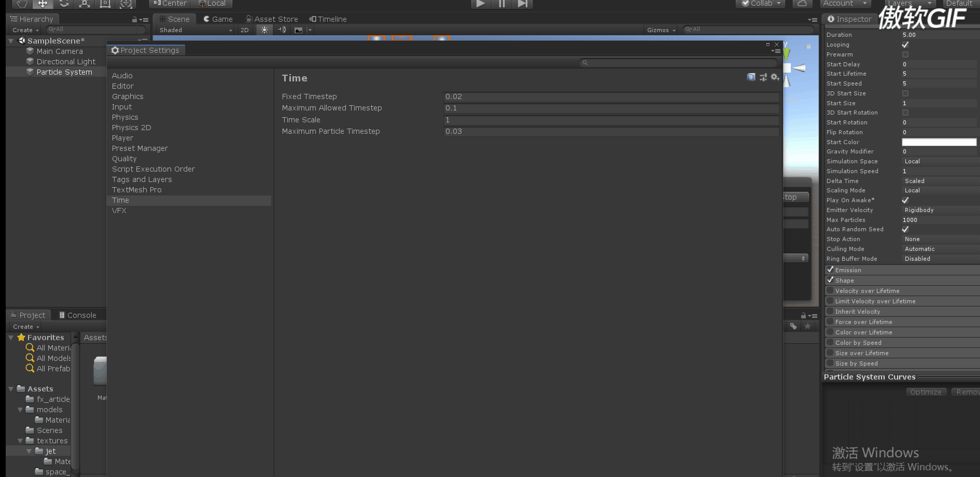Select the Scale tool
Screen dimensions: 980x477
coord(85,4)
